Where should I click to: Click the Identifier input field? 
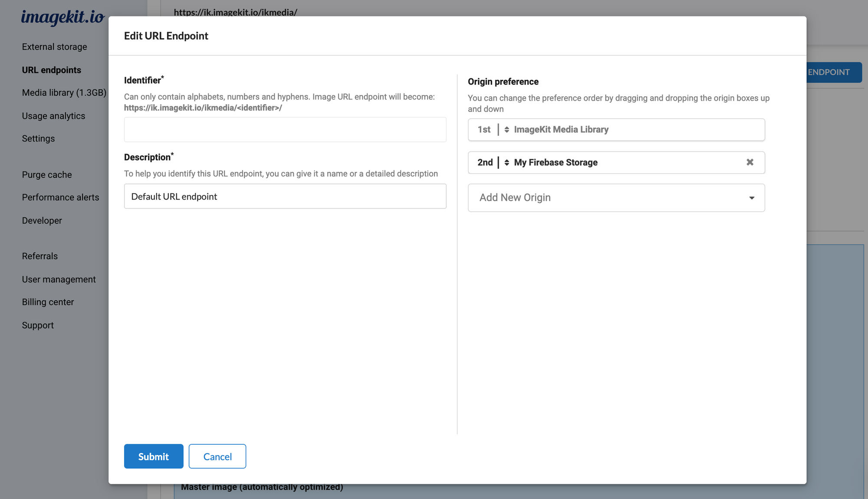(285, 129)
